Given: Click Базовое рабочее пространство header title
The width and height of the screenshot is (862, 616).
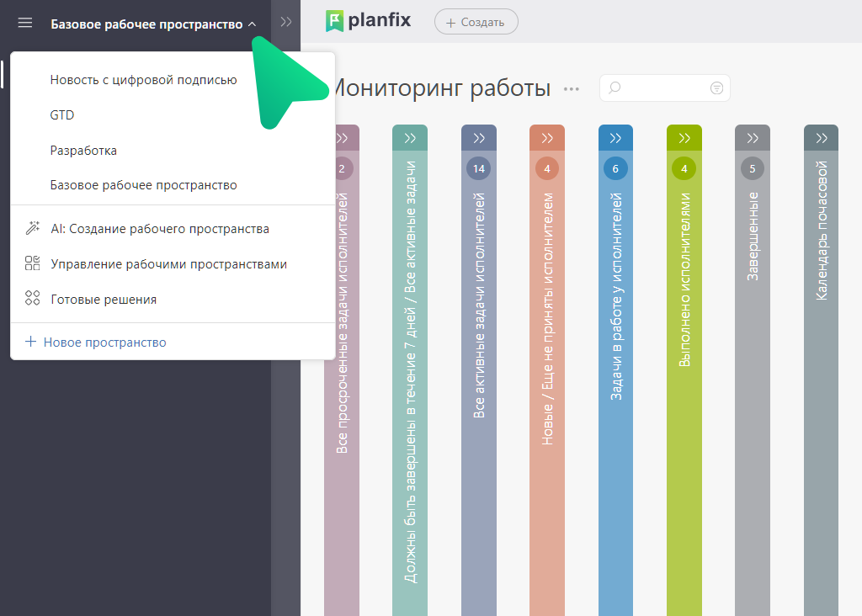Looking at the screenshot, I should point(146,24).
